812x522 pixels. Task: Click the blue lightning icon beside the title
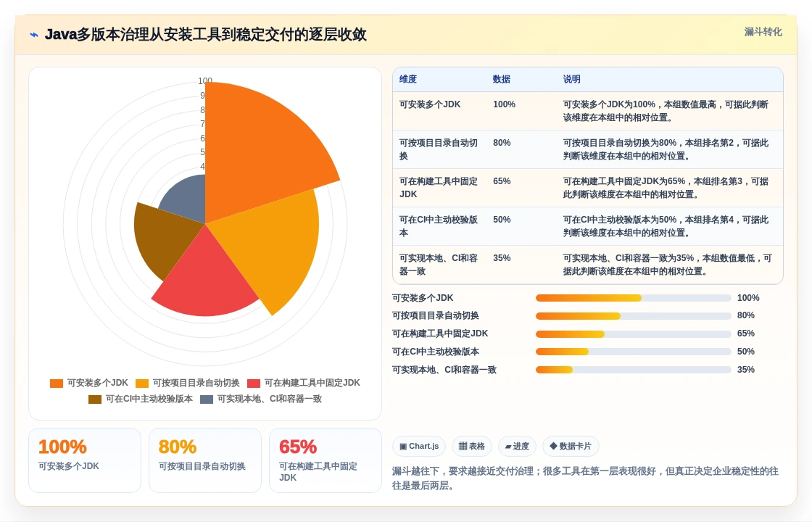coord(34,35)
